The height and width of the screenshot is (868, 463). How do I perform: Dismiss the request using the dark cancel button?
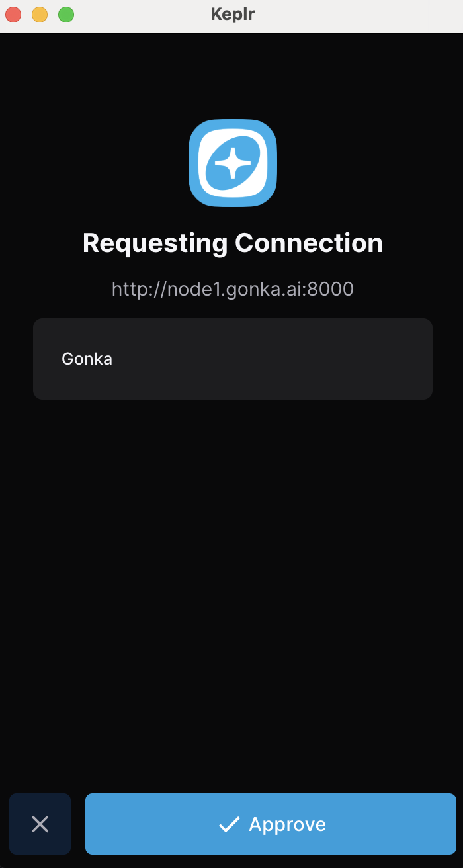pos(40,824)
